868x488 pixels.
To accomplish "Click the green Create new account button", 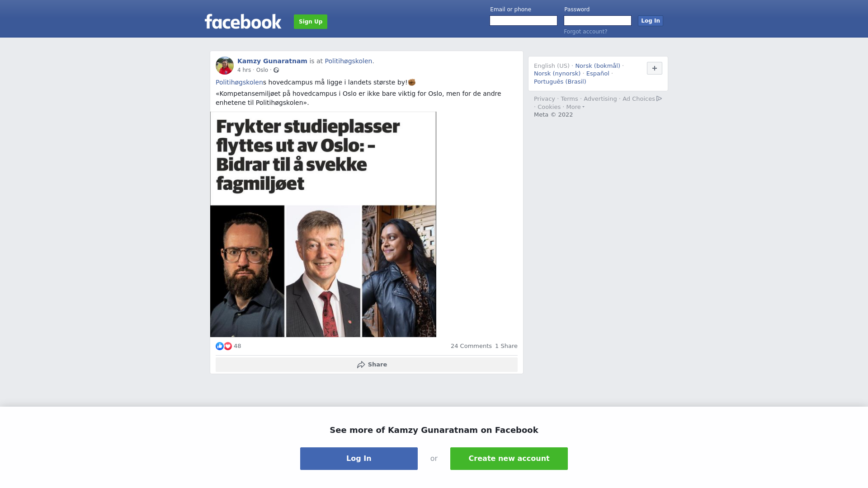I will (509, 459).
